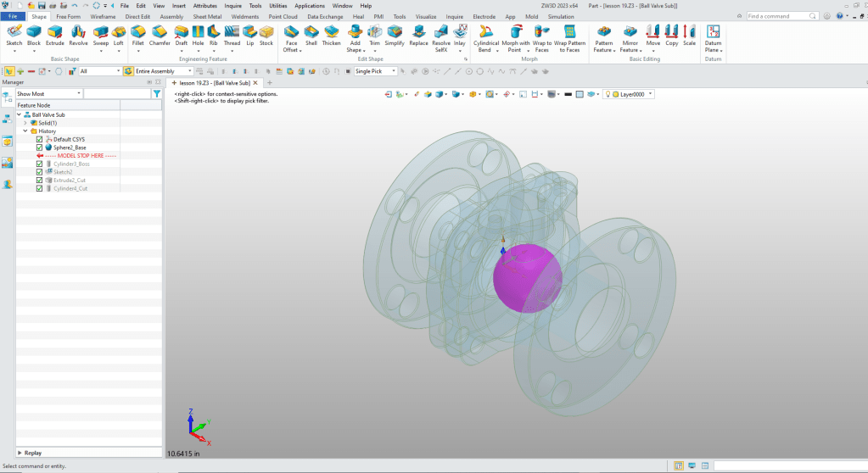Click the filter funnel icon in Manager
The width and height of the screenshot is (868, 473).
pos(156,94)
